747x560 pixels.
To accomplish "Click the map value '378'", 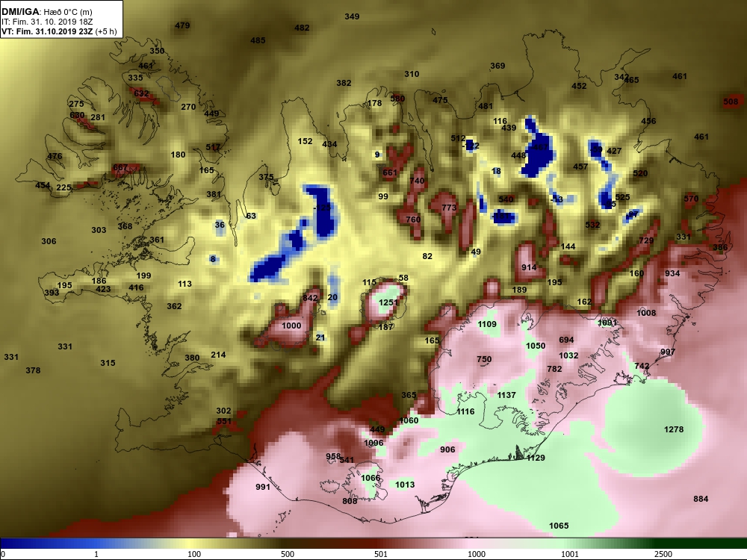I will click(x=33, y=370).
